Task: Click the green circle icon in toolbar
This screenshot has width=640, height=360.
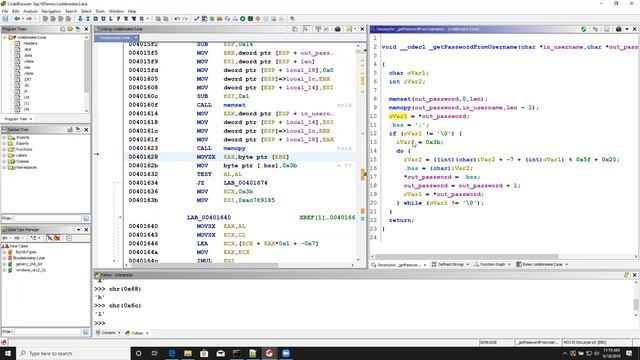Action: click(x=242, y=19)
